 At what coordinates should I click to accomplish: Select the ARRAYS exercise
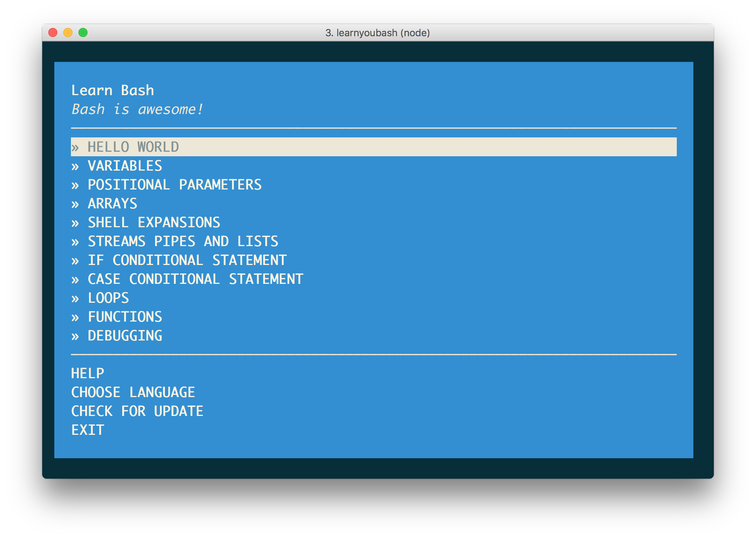[112, 203]
